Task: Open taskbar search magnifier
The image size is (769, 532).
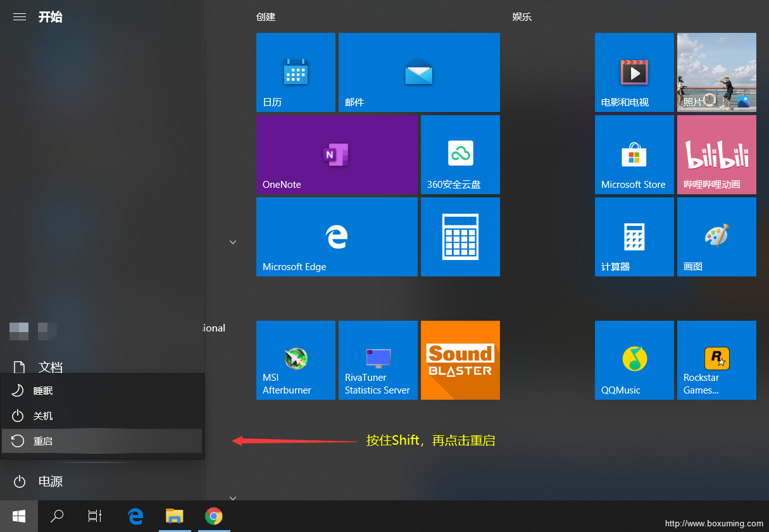Action: [57, 516]
